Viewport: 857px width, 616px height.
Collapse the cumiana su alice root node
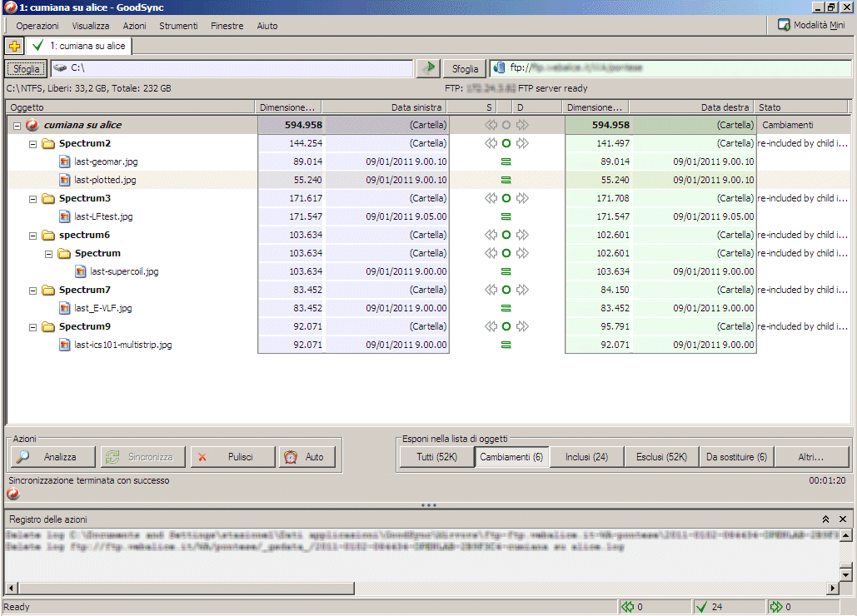[17, 126]
